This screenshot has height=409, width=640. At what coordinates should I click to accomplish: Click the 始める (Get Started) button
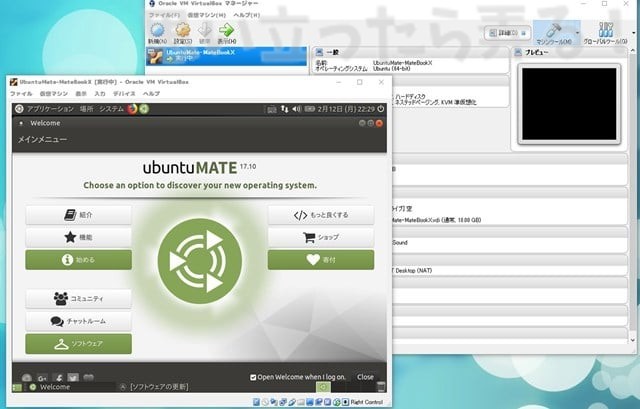[78, 260]
